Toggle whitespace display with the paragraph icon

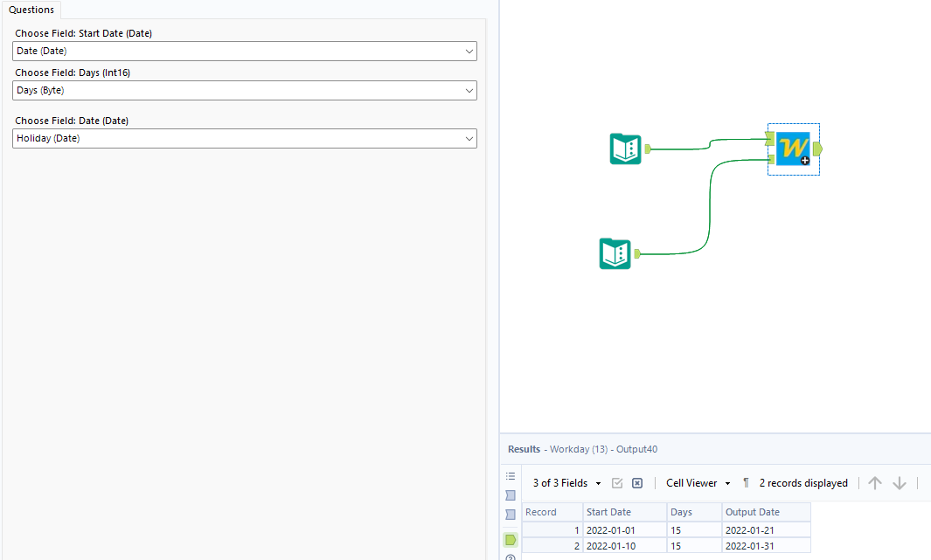[746, 482]
